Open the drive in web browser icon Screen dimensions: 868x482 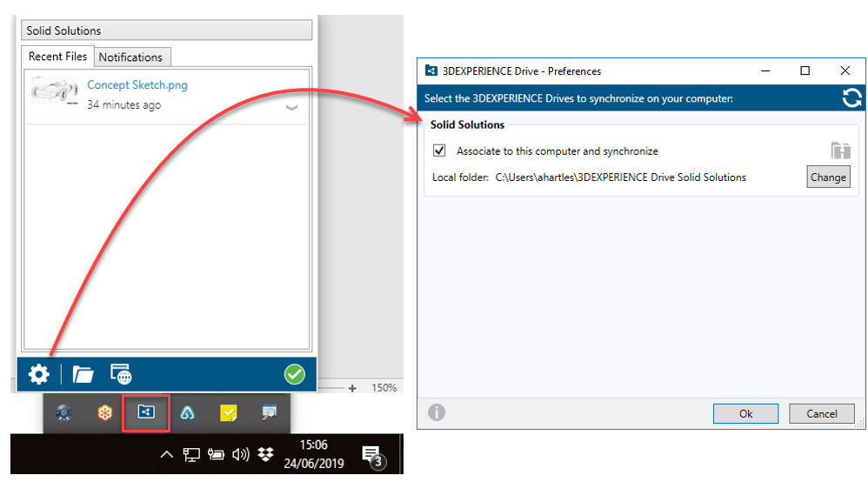pos(121,375)
